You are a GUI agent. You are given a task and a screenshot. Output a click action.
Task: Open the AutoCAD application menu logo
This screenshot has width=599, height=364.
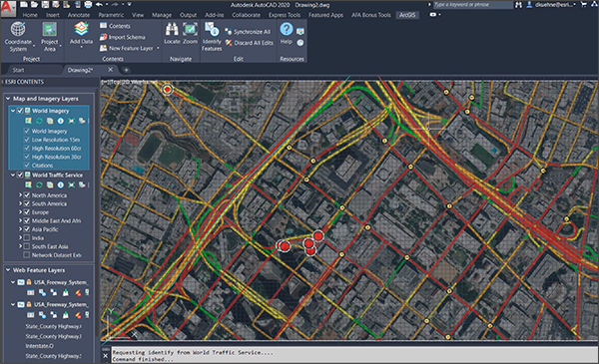8,8
